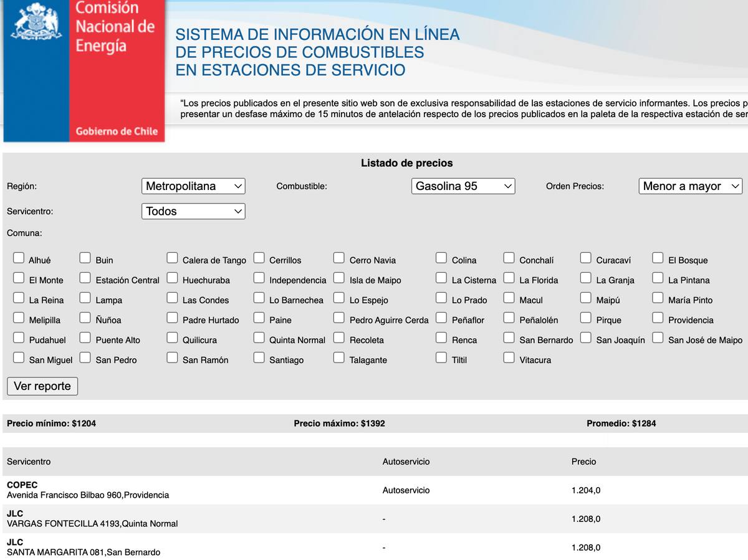Viewport: 748px width, 560px height.
Task: Open the Región dropdown showing Metropolitana
Action: point(193,186)
